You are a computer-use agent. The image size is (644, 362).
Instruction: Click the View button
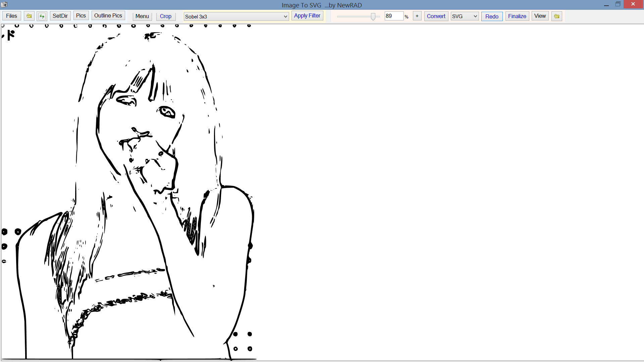pyautogui.click(x=540, y=16)
